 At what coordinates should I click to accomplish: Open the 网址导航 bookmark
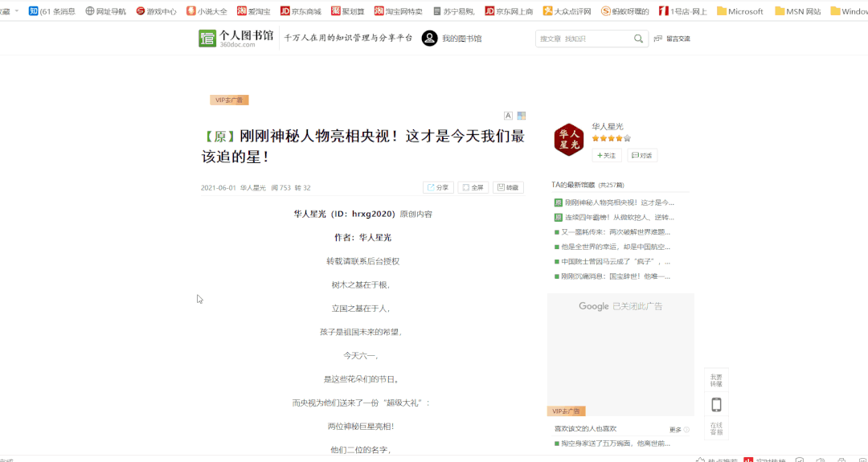pyautogui.click(x=106, y=11)
